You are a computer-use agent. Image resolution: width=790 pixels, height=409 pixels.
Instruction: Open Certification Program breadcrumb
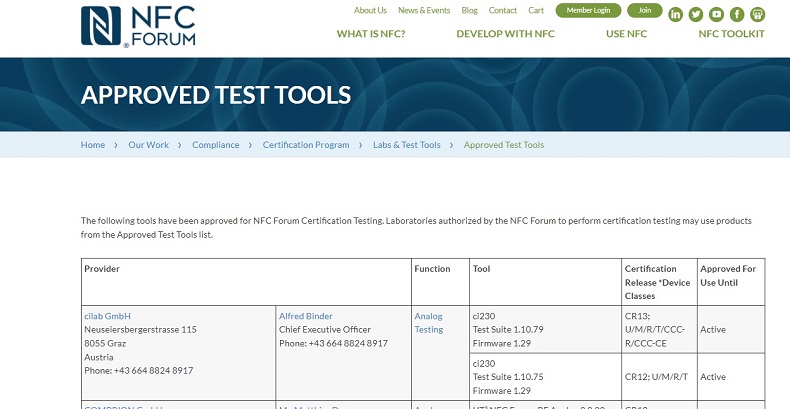(306, 145)
